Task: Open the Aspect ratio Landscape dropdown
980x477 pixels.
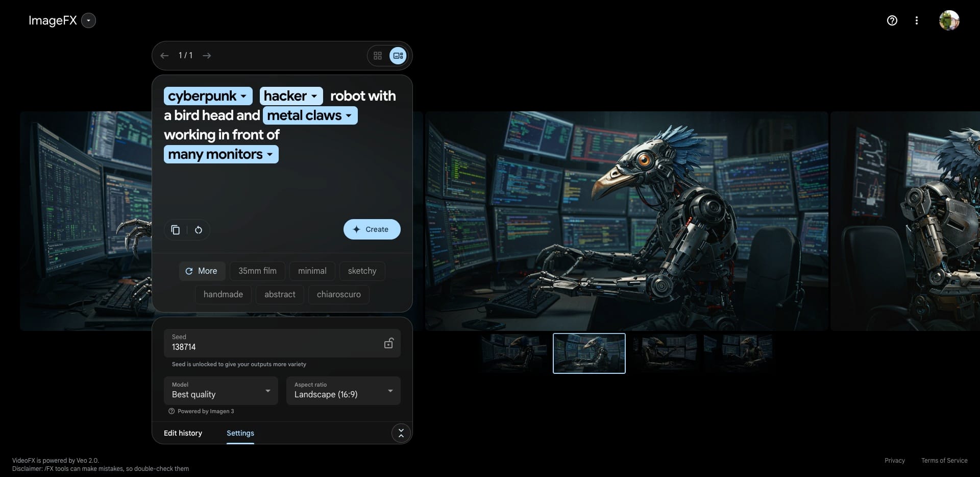Action: click(344, 391)
